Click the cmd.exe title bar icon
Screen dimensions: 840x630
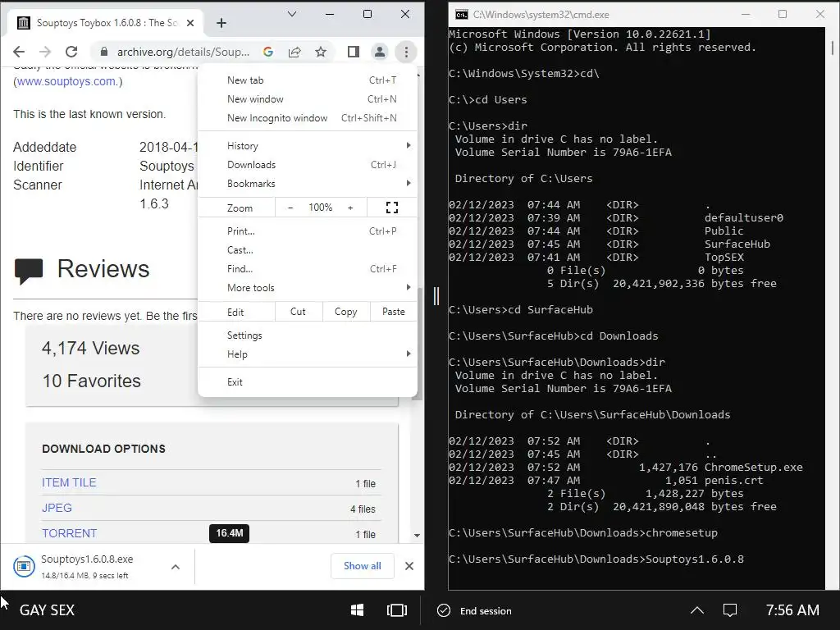click(x=461, y=15)
